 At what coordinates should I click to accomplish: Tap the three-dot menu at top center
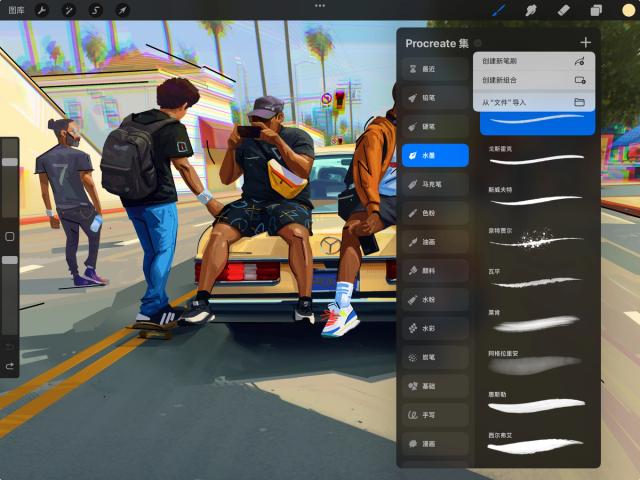click(x=320, y=6)
